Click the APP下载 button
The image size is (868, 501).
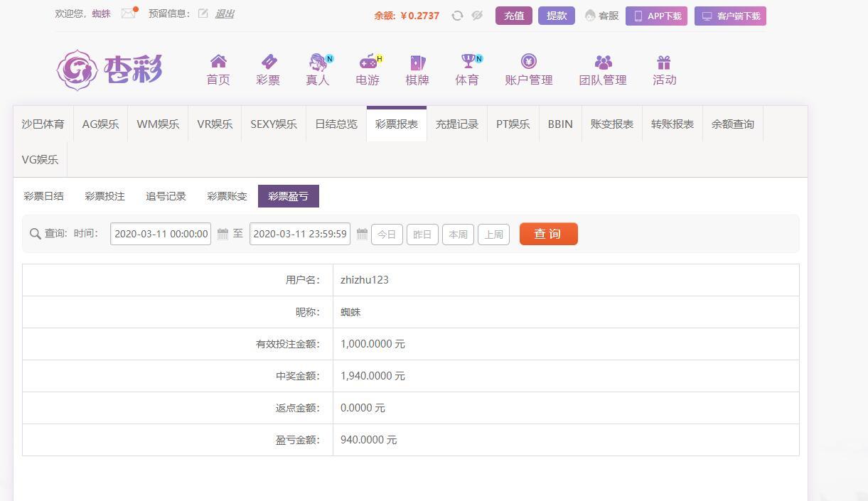656,16
